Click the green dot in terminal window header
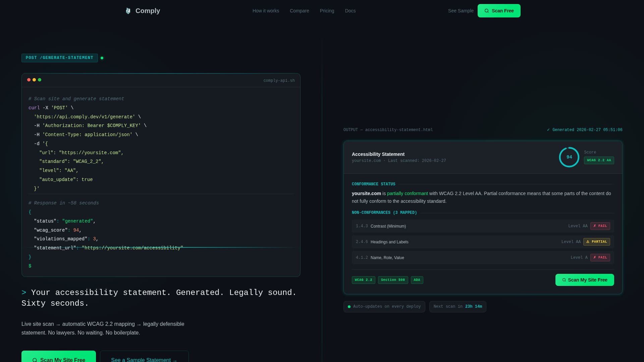Viewport: 644px width, 362px height. click(x=40, y=80)
